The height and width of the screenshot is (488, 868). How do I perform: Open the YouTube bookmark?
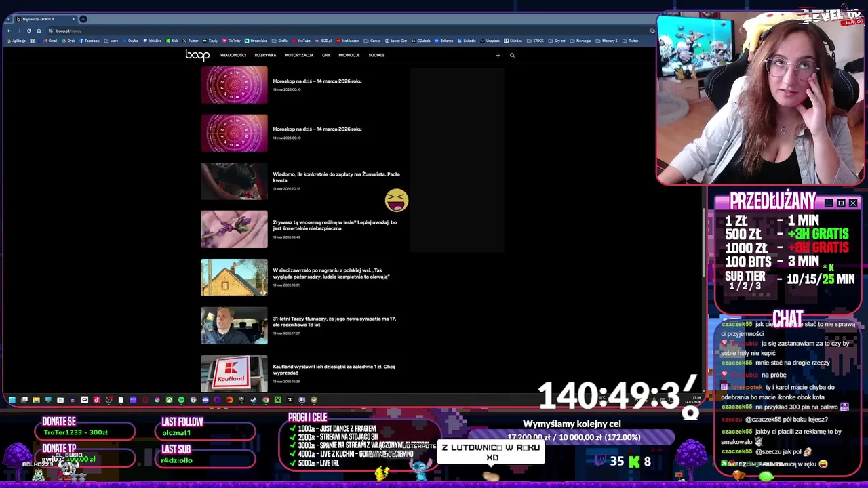pyautogui.click(x=301, y=41)
